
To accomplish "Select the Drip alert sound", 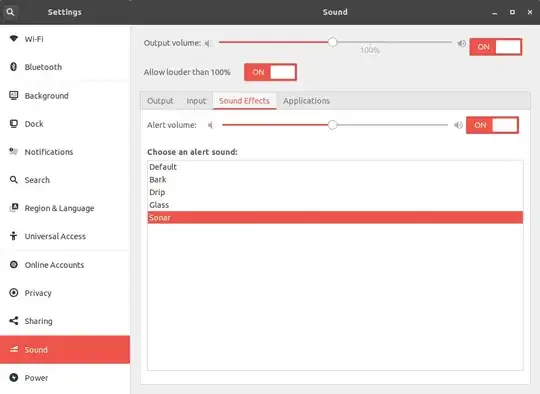I will click(335, 192).
